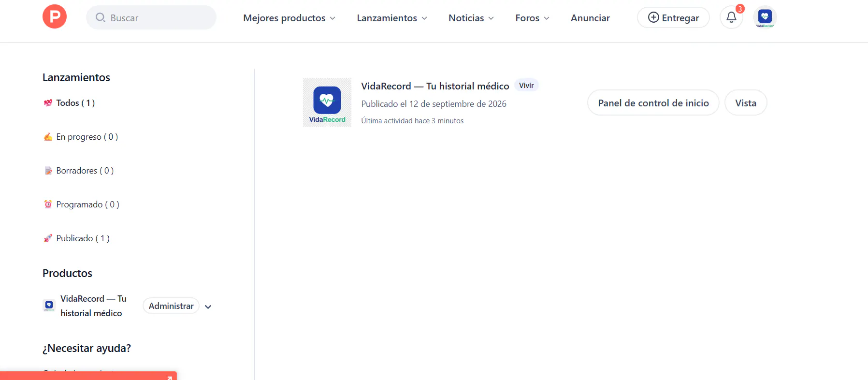The image size is (868, 380).
Task: Expand the VidaRecord product chevron
Action: pos(208,307)
